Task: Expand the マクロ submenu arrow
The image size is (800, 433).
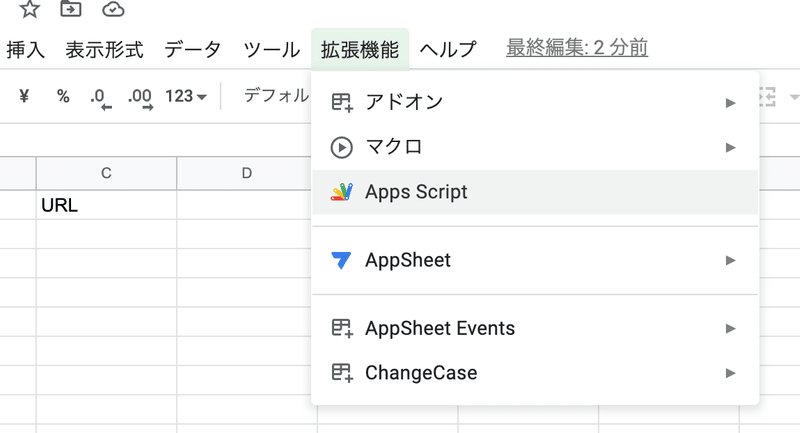Action: pyautogui.click(x=731, y=147)
